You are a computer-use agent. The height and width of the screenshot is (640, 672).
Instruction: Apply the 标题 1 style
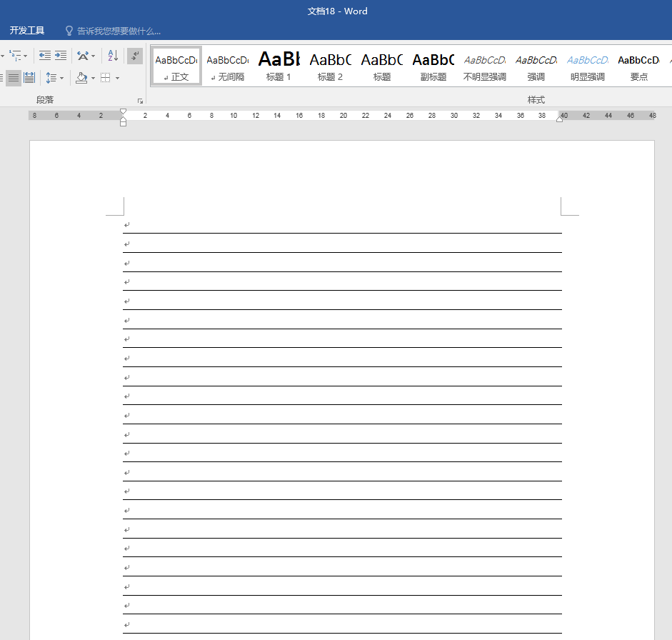[279, 66]
